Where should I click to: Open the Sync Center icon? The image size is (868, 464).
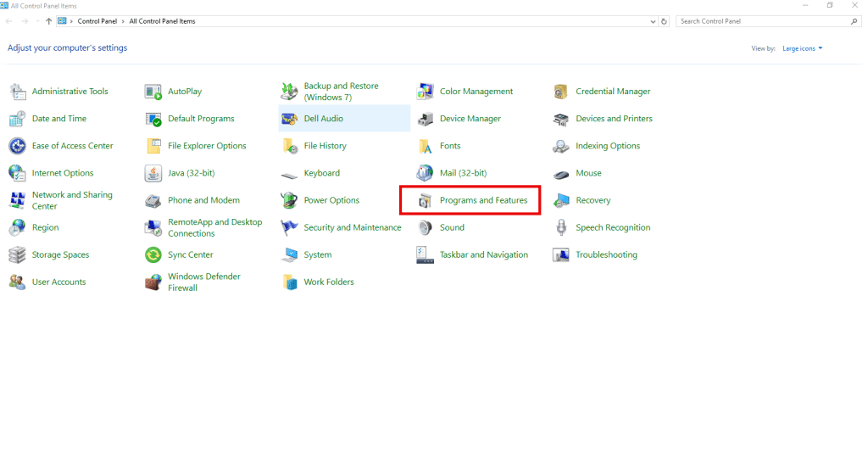[x=153, y=255]
